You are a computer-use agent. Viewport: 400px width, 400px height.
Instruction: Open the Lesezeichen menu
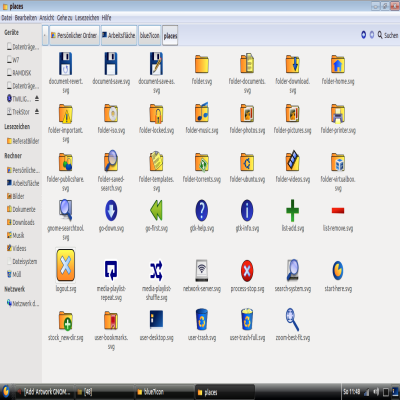pos(87,18)
